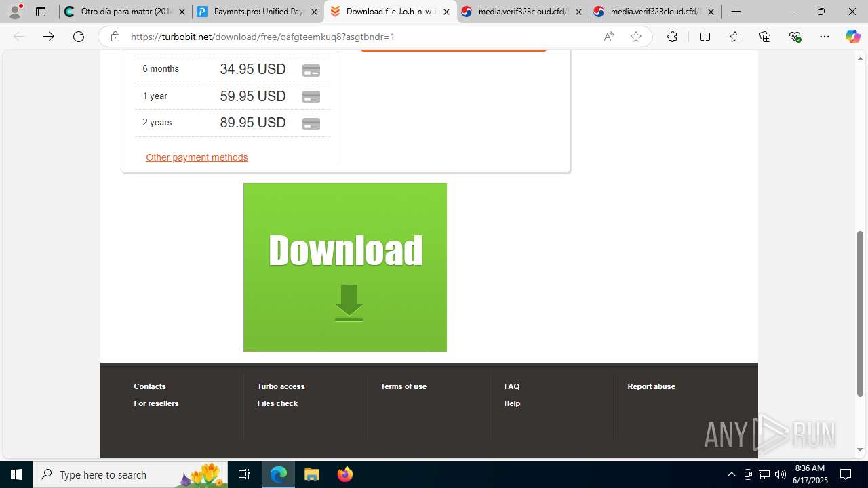Click the page vertical scrollbar thumb
This screenshot has height=488, width=868.
(x=861, y=314)
